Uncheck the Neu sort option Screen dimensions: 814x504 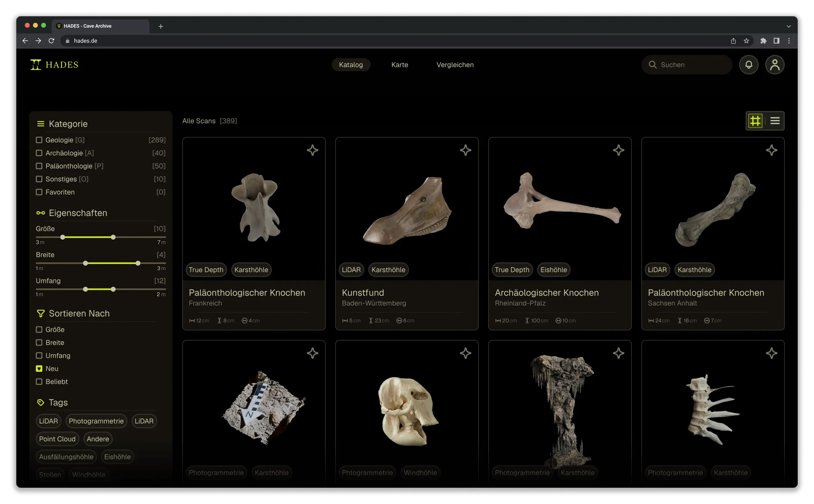pos(39,369)
